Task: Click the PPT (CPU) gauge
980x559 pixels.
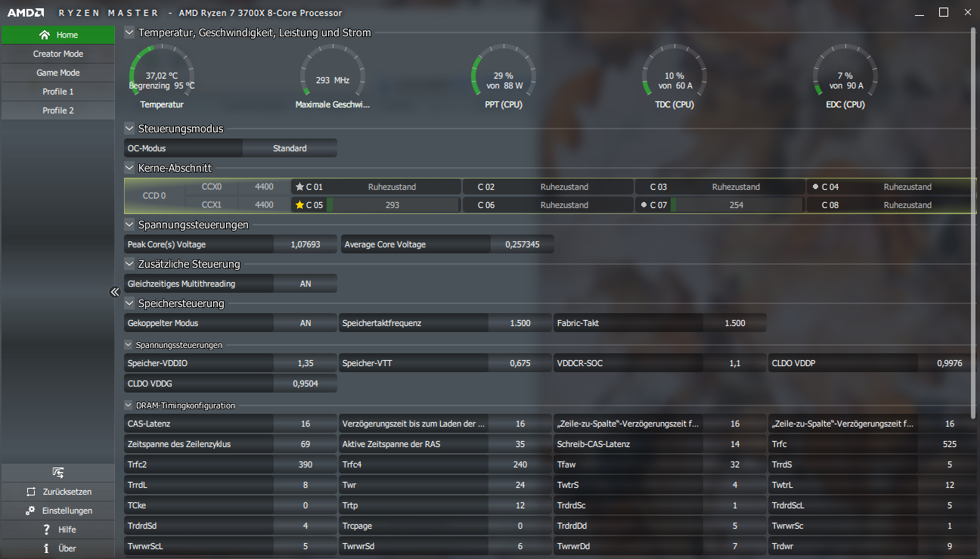Action: coord(504,76)
